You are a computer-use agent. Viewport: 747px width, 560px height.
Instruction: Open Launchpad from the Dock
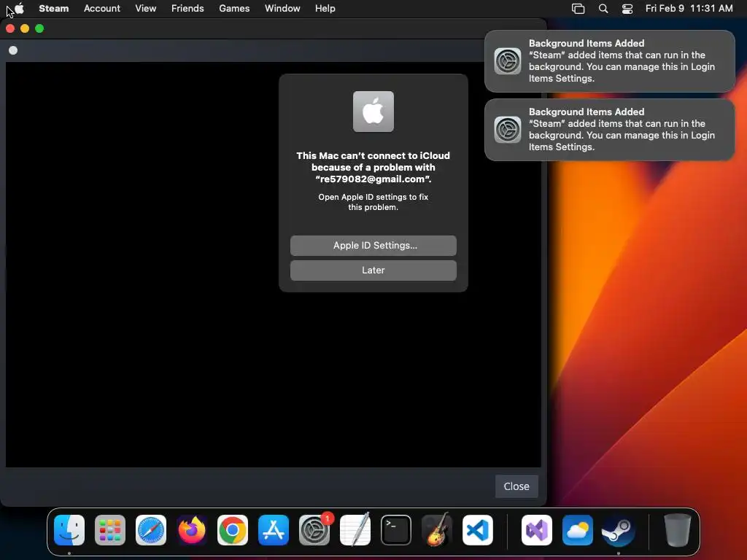click(110, 530)
